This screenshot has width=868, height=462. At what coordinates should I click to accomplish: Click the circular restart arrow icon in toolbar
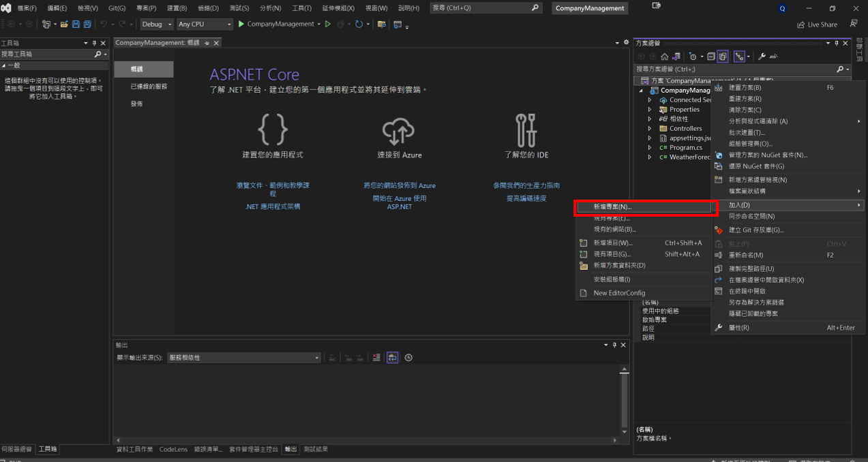(x=359, y=24)
